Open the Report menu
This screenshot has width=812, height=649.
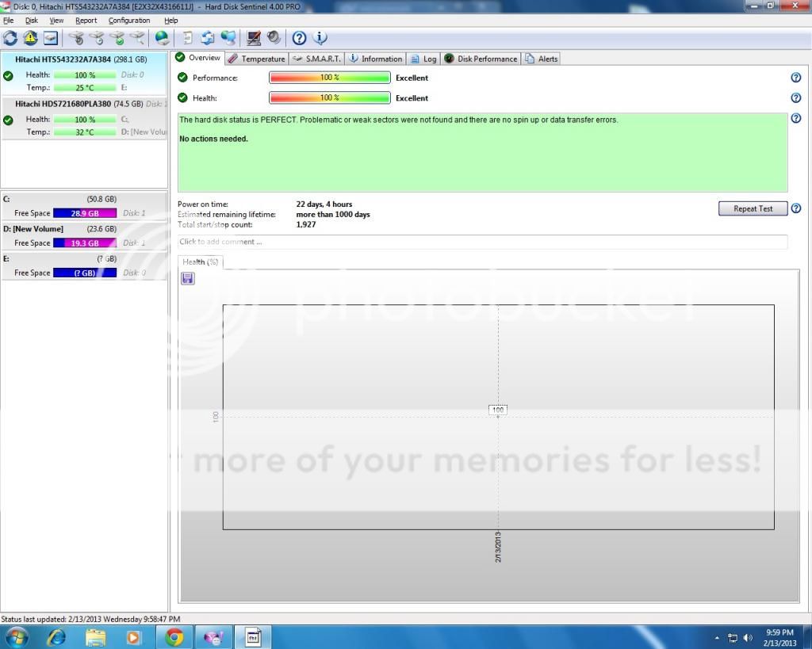coord(86,21)
